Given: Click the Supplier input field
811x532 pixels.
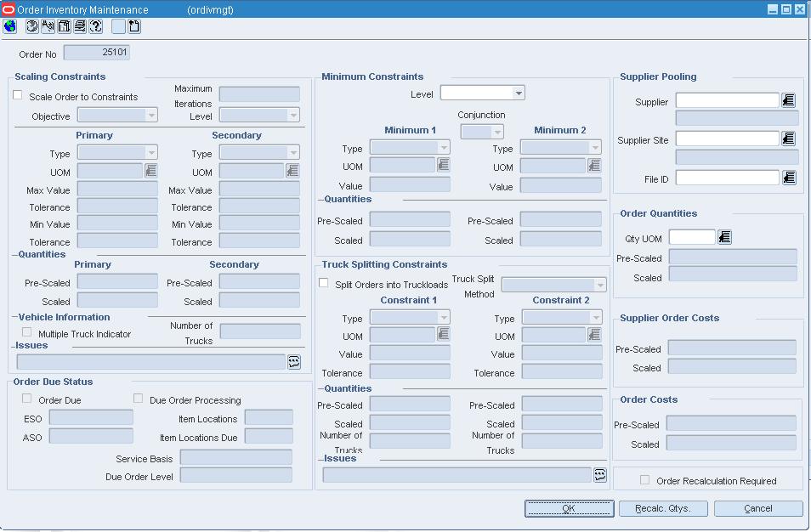Looking at the screenshot, I should coord(727,100).
